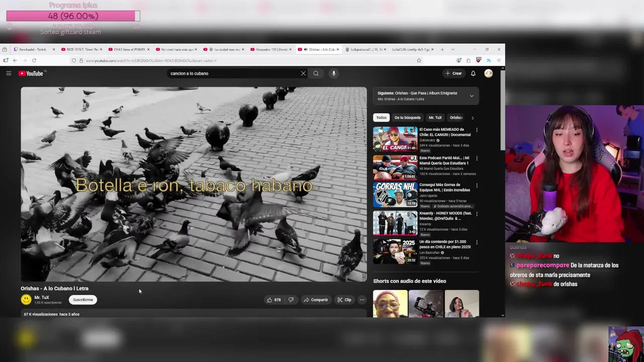Open the list all tabs dropdown
The width and height of the screenshot is (644, 362).
click(452, 49)
